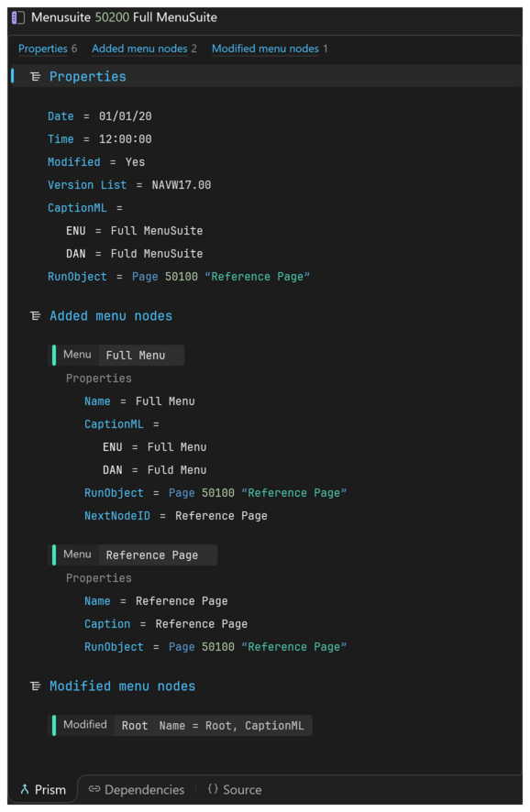The image size is (530, 812).
Task: Click the Modified property label
Action: 74,162
